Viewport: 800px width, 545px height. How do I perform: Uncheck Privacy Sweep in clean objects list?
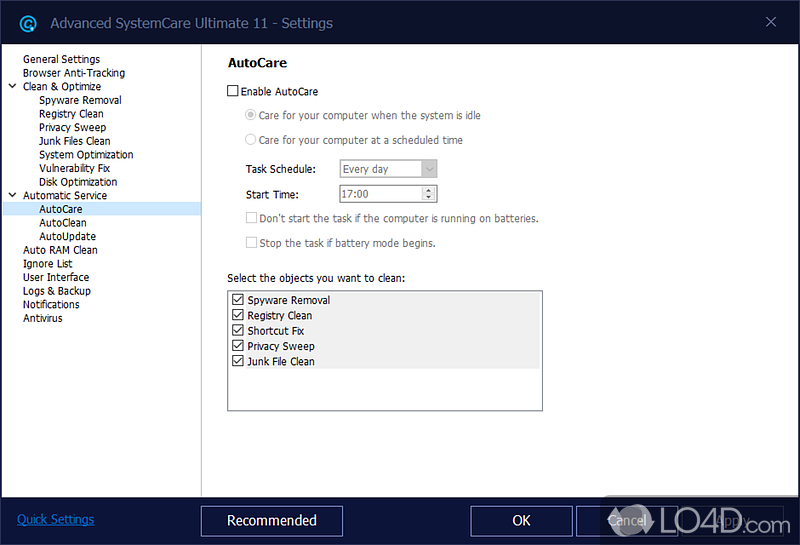pyautogui.click(x=238, y=345)
